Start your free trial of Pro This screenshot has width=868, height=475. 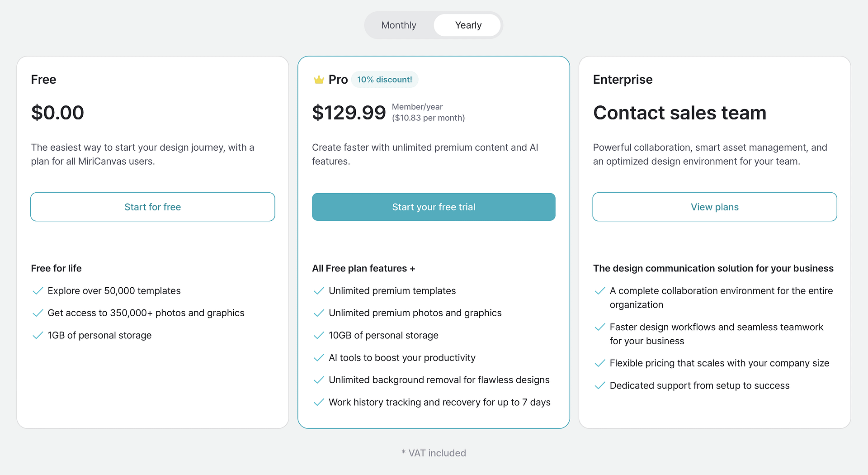tap(433, 207)
